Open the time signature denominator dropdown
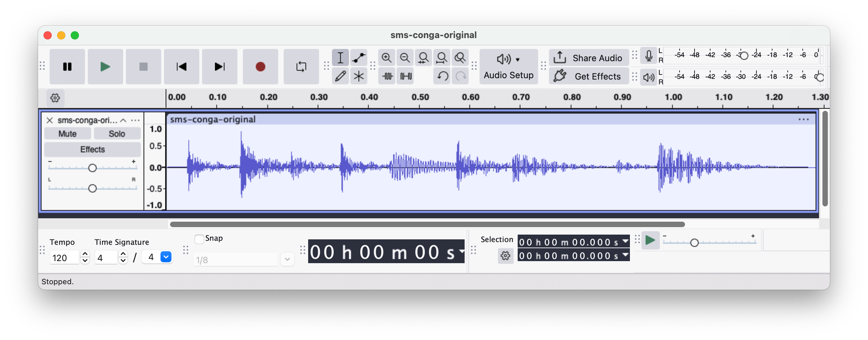The height and width of the screenshot is (340, 868). coord(166,257)
